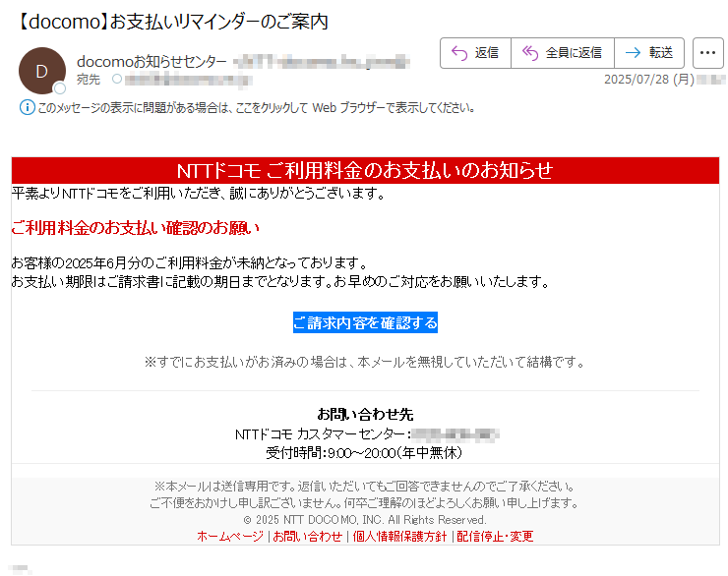Click the blurred customer center phone number
728x576 pixels.
pyautogui.click(x=455, y=434)
